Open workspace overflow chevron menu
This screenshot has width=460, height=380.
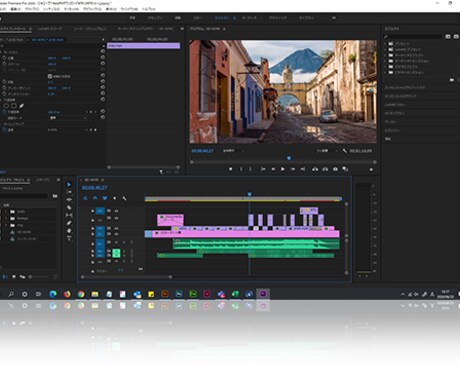334,18
